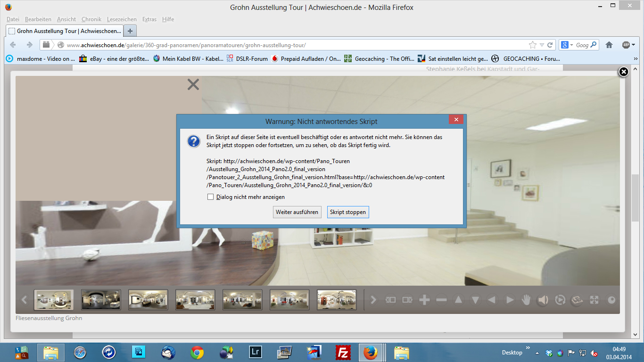Open the URL history dropdown arrow
Image resolution: width=644 pixels, height=362 pixels.
tap(542, 45)
